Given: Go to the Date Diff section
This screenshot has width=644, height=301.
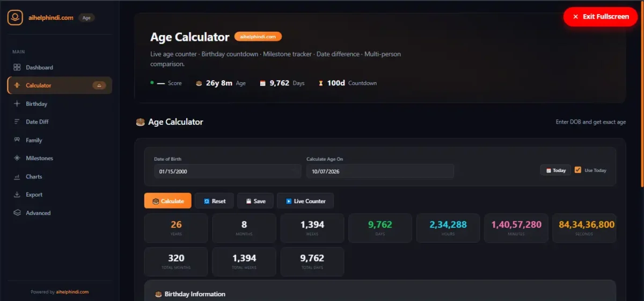Looking at the screenshot, I should pos(60,122).
